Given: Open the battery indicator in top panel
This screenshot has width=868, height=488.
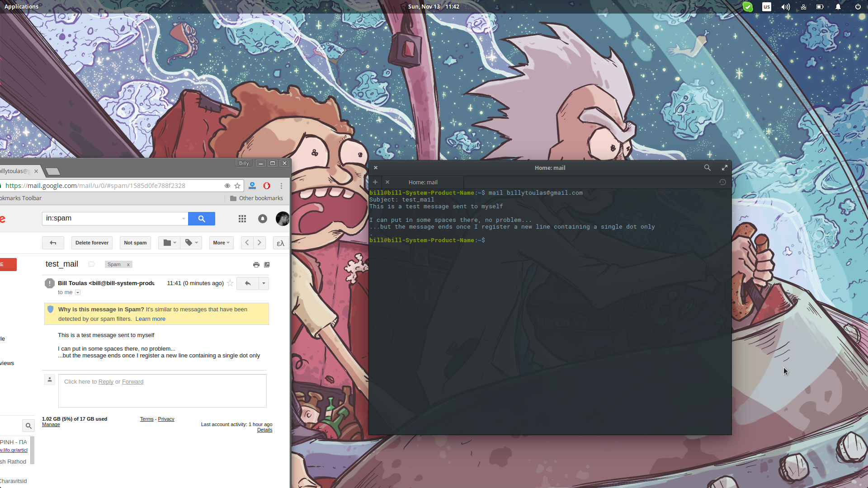Looking at the screenshot, I should pyautogui.click(x=820, y=7).
